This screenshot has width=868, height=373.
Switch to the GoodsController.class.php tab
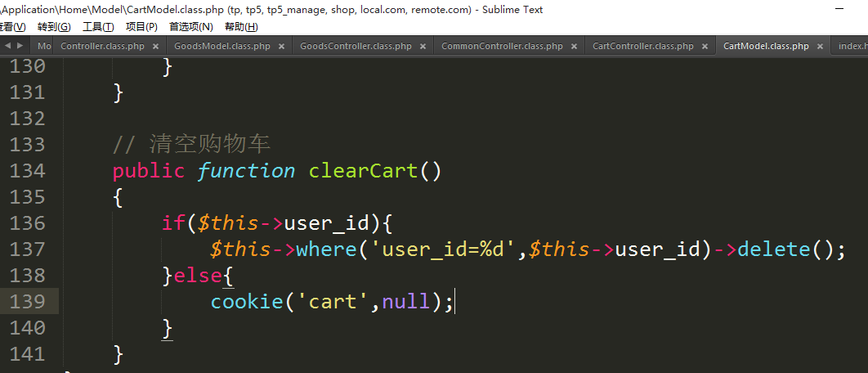click(356, 47)
